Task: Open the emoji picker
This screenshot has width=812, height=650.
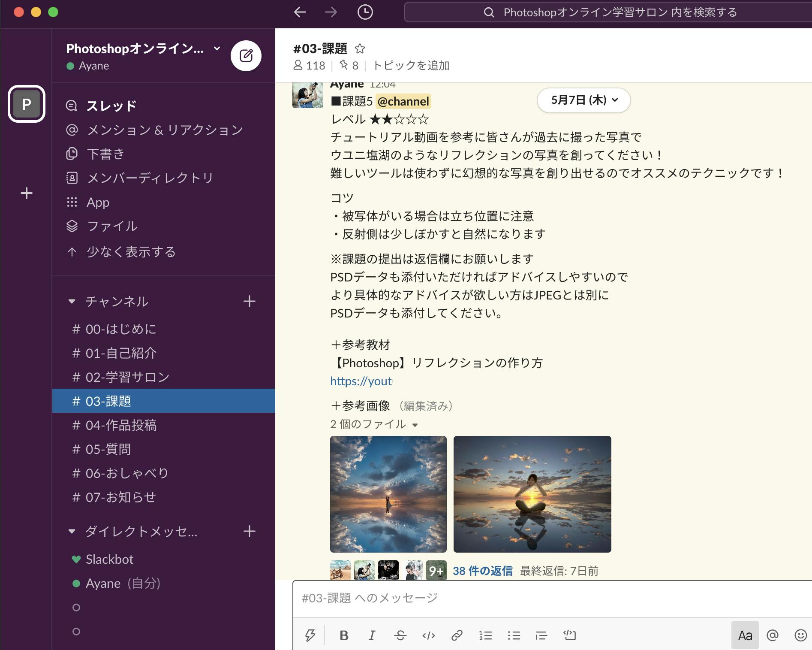Action: click(800, 635)
